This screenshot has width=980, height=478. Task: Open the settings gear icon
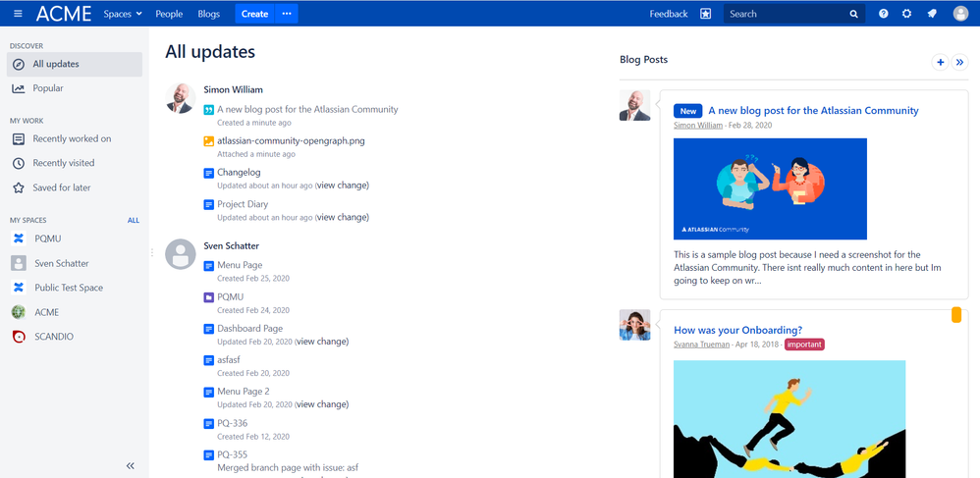(x=907, y=14)
